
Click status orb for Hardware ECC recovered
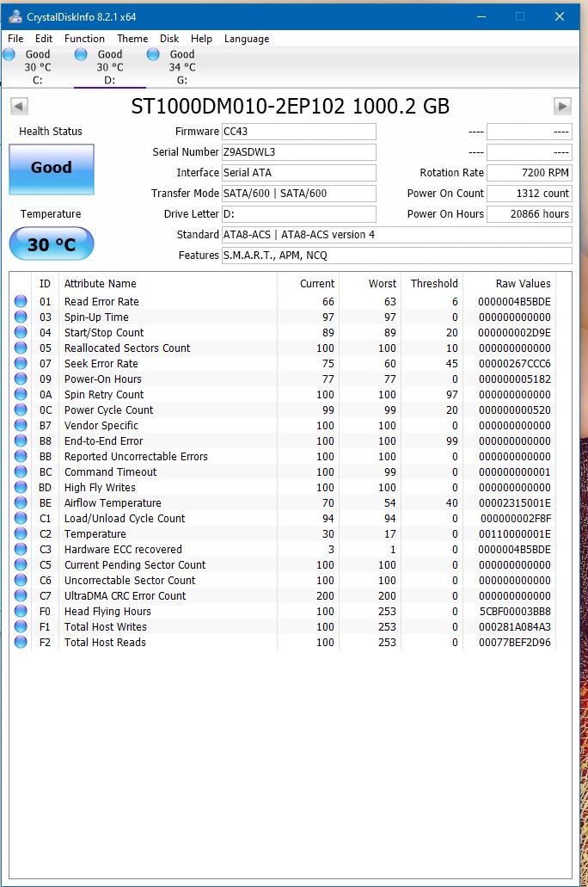click(21, 549)
